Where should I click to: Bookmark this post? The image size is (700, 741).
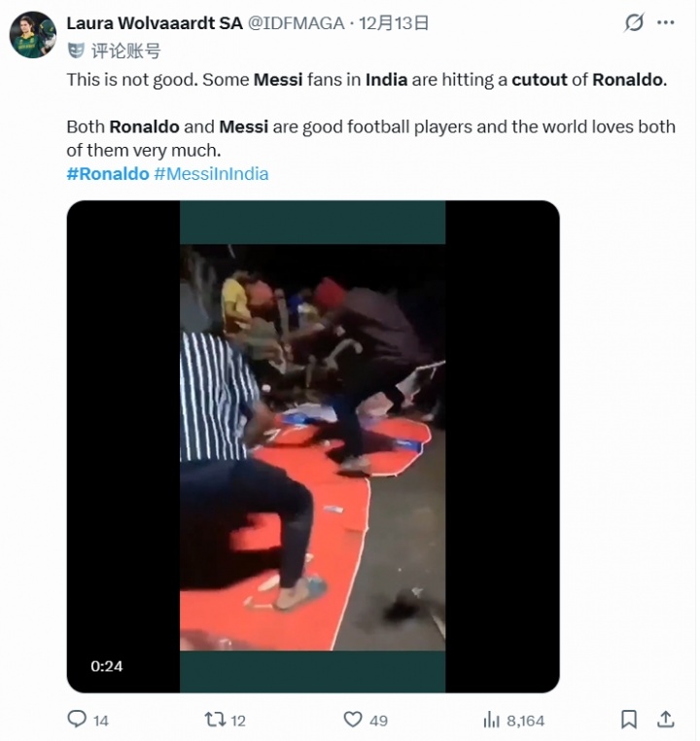pos(629,720)
